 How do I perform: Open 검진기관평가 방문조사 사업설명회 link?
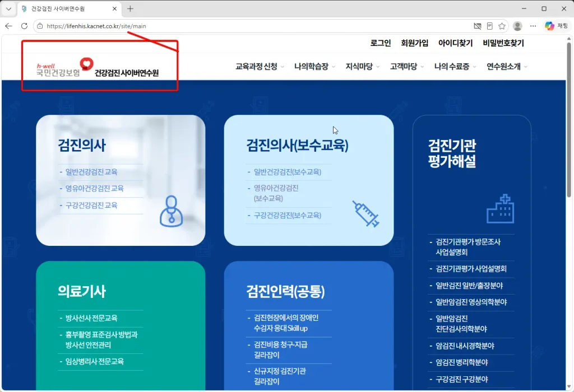click(x=468, y=247)
